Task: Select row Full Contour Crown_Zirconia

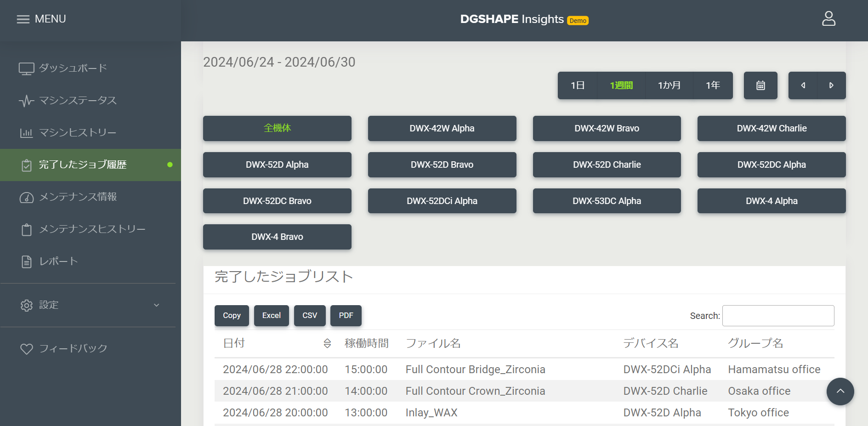Action: pos(524,391)
